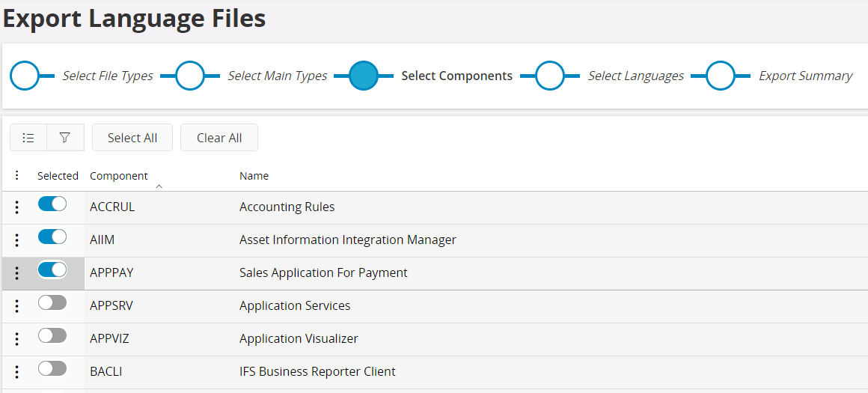Open the column header three-dot menu
The width and height of the screenshot is (868, 393).
point(17,176)
